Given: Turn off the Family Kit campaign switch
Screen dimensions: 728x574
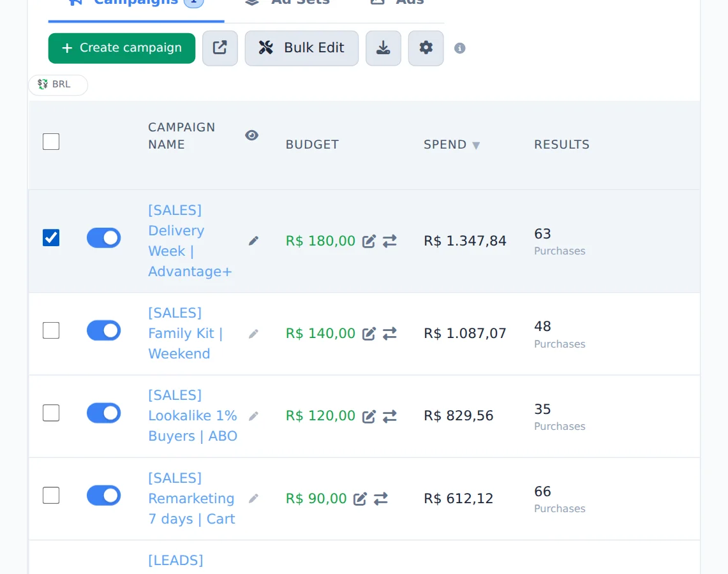Looking at the screenshot, I should [x=103, y=330].
